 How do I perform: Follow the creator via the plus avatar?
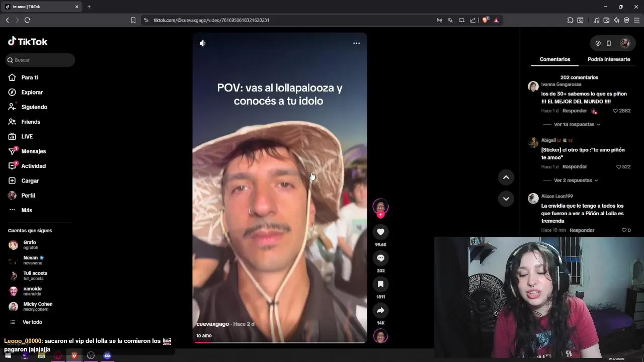380,215
